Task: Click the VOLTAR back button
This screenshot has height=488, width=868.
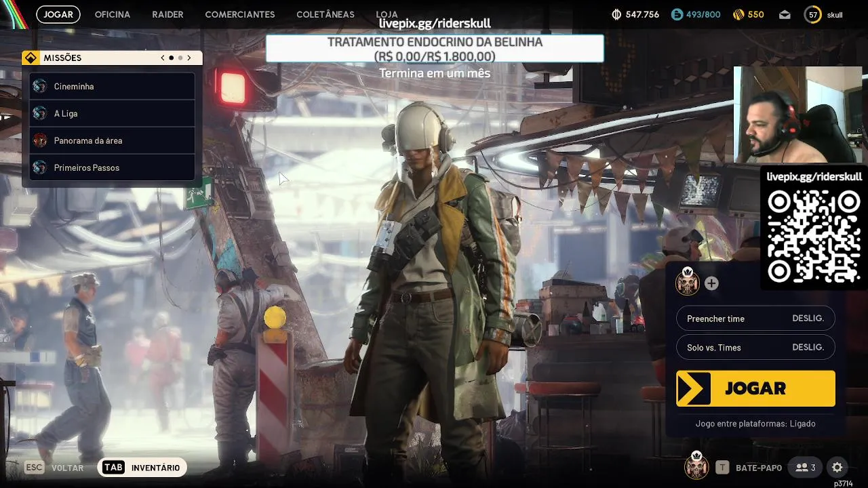Action: click(x=54, y=468)
